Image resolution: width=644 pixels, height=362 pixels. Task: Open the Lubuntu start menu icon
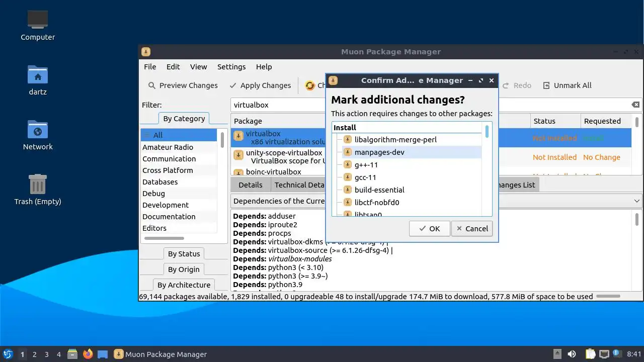coord(8,354)
